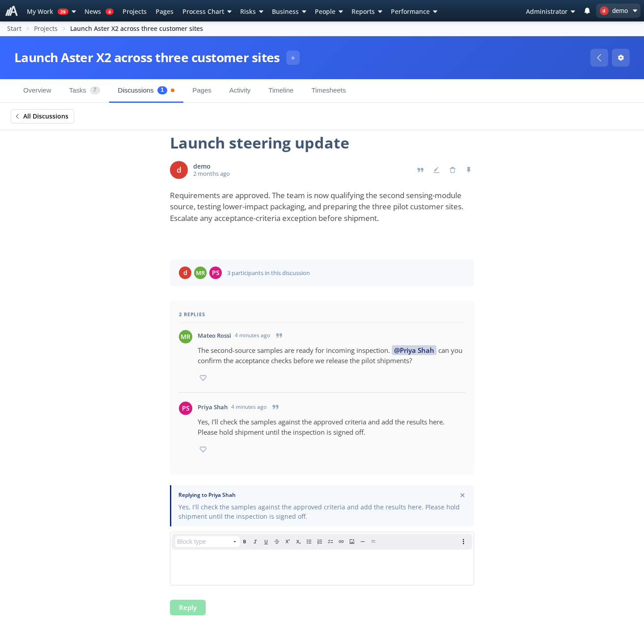Submit the reply with Reply button
The width and height of the screenshot is (644, 644).
(x=188, y=607)
